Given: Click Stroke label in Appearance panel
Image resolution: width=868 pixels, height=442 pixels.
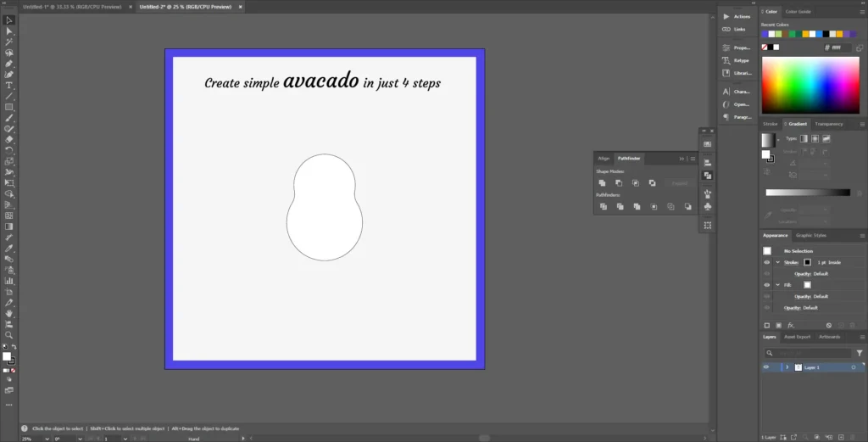Looking at the screenshot, I should coord(791,262).
